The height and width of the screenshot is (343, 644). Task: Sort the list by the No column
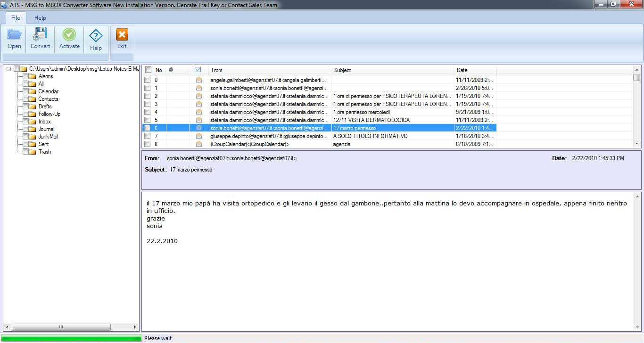[159, 70]
